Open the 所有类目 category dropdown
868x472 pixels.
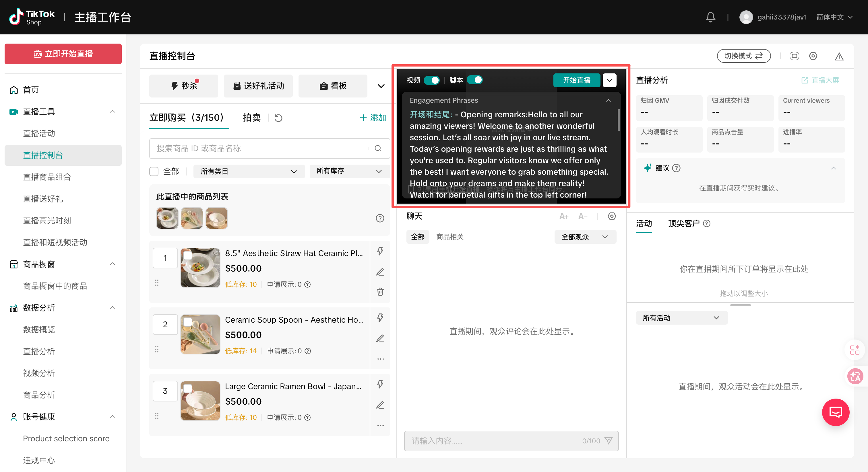[249, 171]
